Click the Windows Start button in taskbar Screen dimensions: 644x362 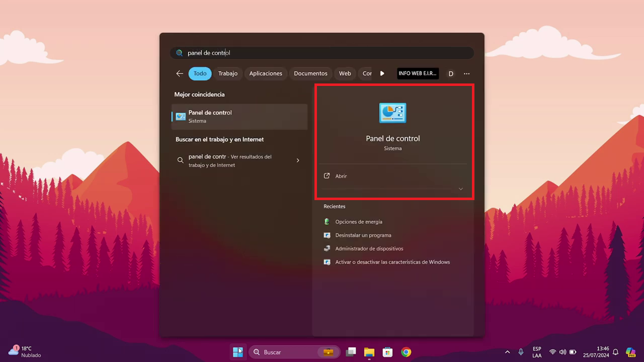point(238,352)
